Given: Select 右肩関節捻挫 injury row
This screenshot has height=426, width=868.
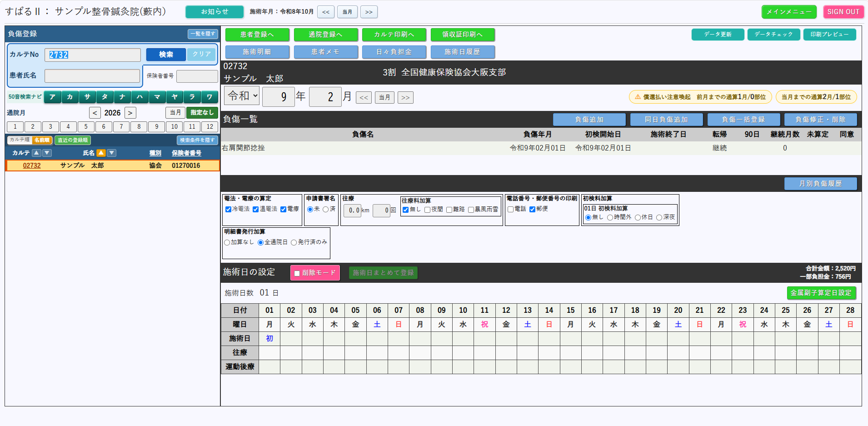Looking at the screenshot, I should (x=541, y=148).
